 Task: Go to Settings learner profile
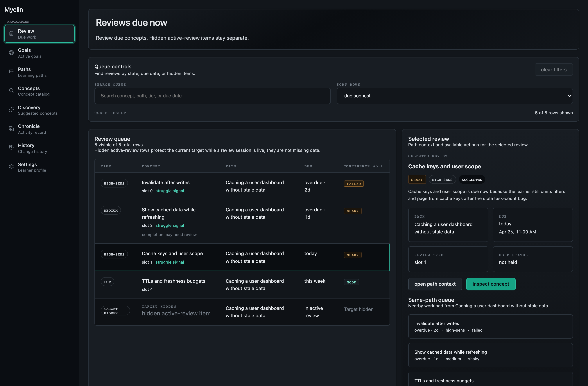pos(40,167)
